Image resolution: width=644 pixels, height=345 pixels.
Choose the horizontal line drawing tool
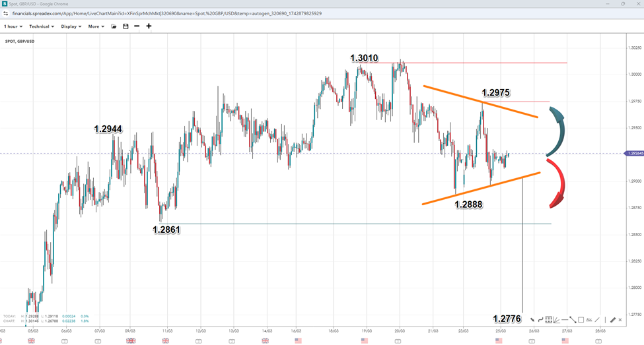pyautogui.click(x=565, y=320)
